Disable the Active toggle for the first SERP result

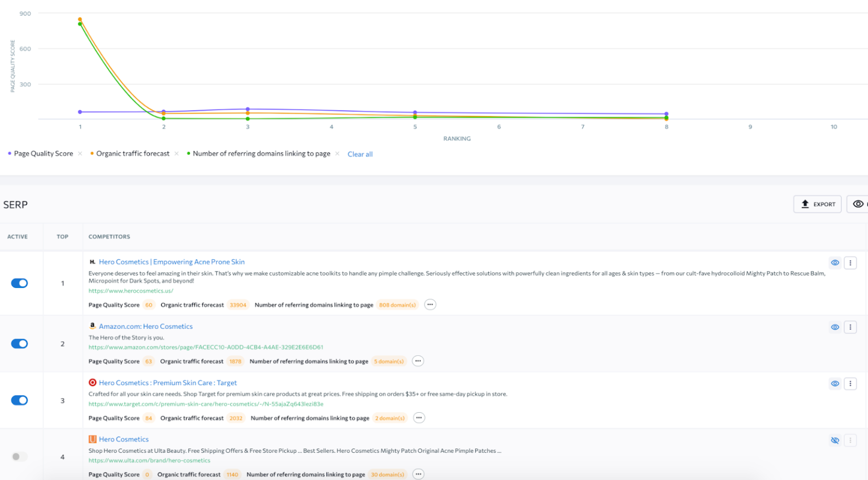(x=20, y=283)
